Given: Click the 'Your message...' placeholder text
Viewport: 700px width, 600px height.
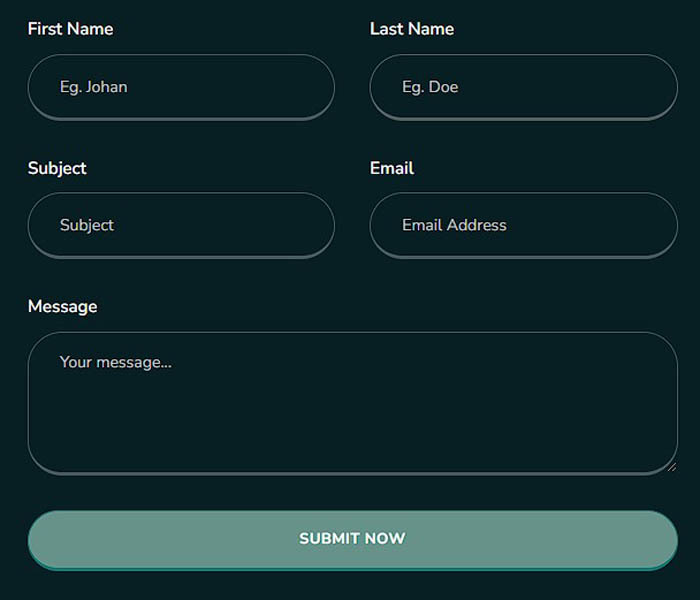Looking at the screenshot, I should (115, 362).
